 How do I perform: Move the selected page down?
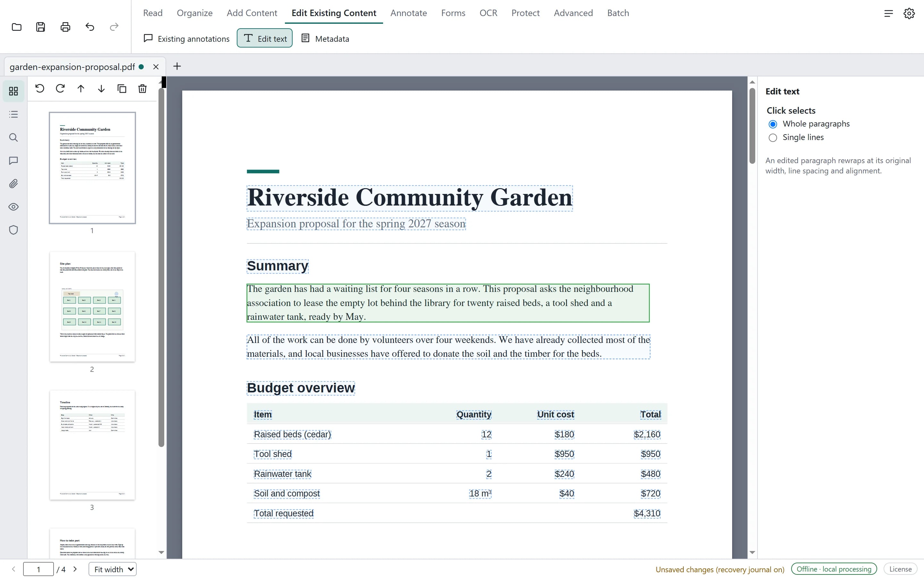(x=101, y=89)
